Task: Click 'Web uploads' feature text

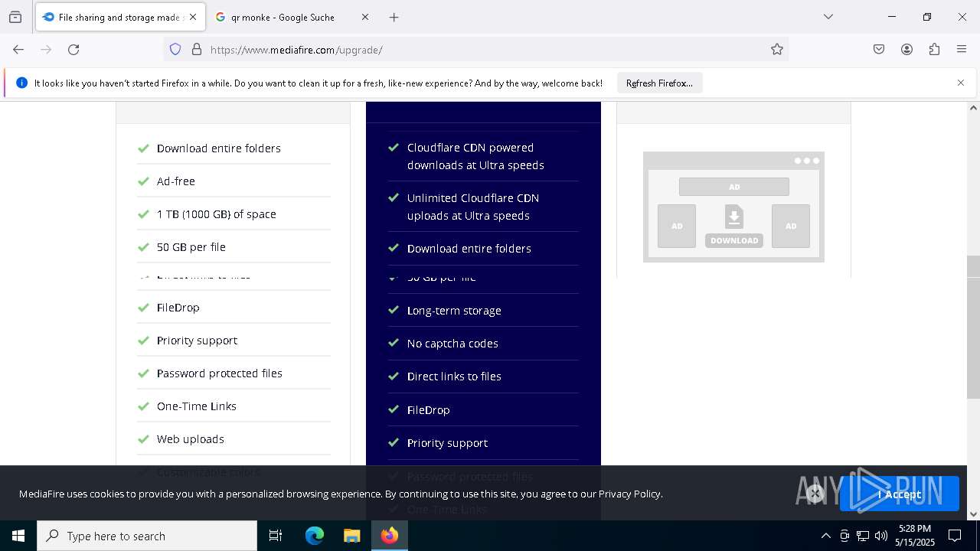Action: [191, 439]
